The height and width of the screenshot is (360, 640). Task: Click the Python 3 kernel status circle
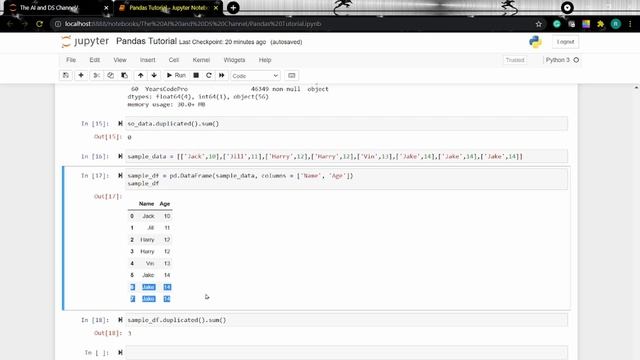[576, 60]
